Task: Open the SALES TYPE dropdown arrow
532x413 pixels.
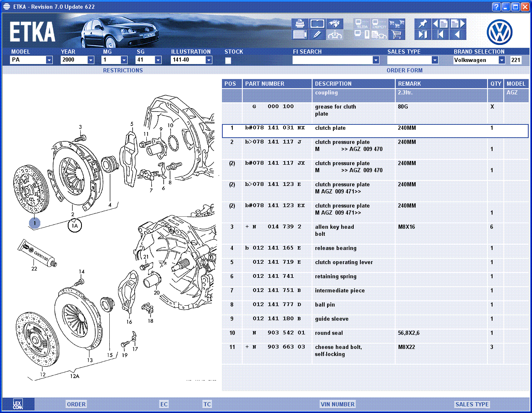Action: (x=435, y=60)
